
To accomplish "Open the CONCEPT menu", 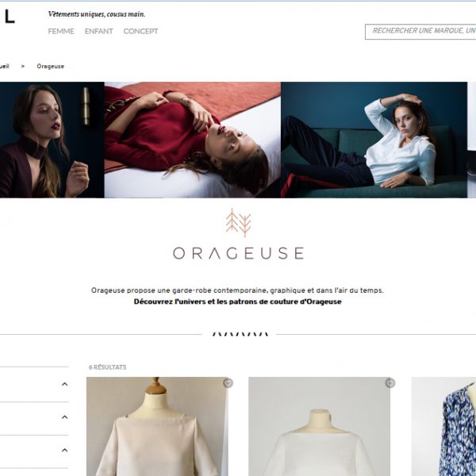I will (140, 31).
